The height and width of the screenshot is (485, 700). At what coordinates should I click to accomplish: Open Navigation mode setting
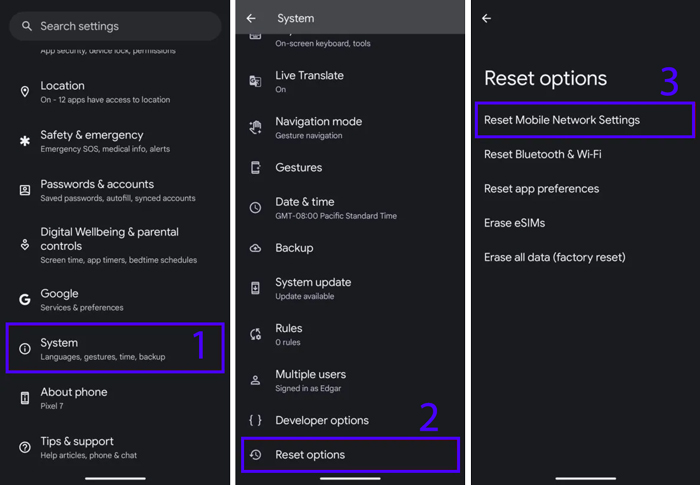(350, 128)
